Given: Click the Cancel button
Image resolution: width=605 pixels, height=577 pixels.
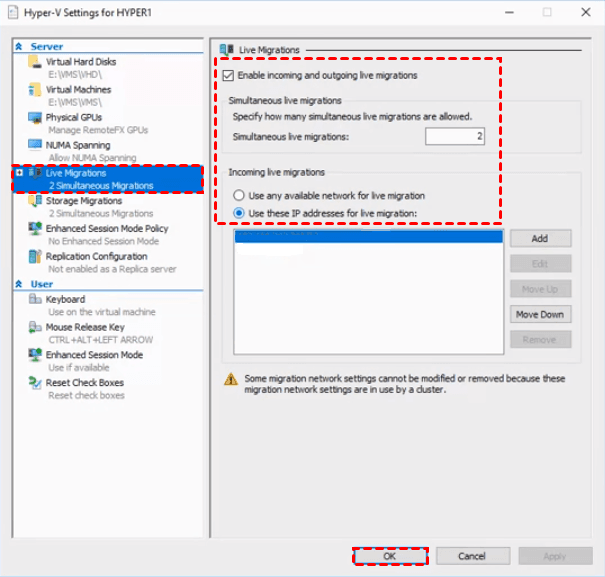Looking at the screenshot, I should (x=473, y=556).
